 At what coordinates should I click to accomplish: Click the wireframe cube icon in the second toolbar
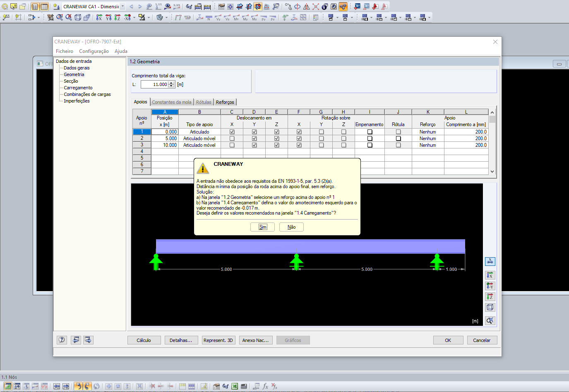[x=78, y=17]
